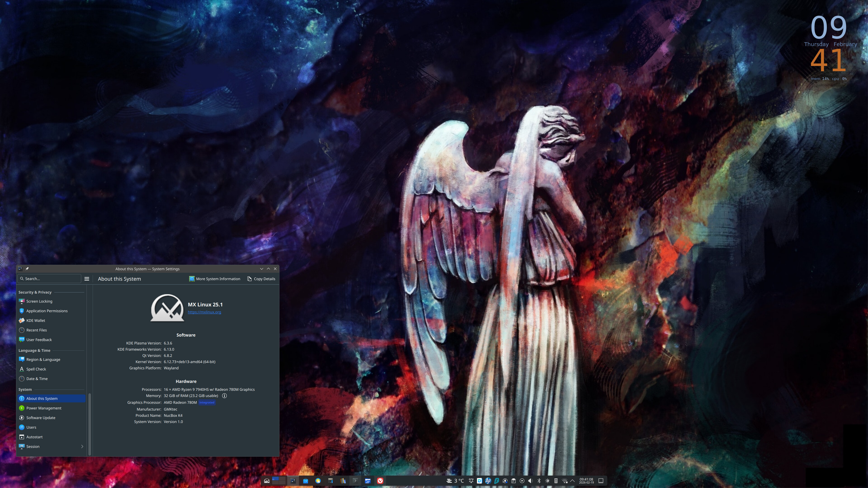Click the Copy Details button
Screen dimensions: 868x488
click(261, 279)
